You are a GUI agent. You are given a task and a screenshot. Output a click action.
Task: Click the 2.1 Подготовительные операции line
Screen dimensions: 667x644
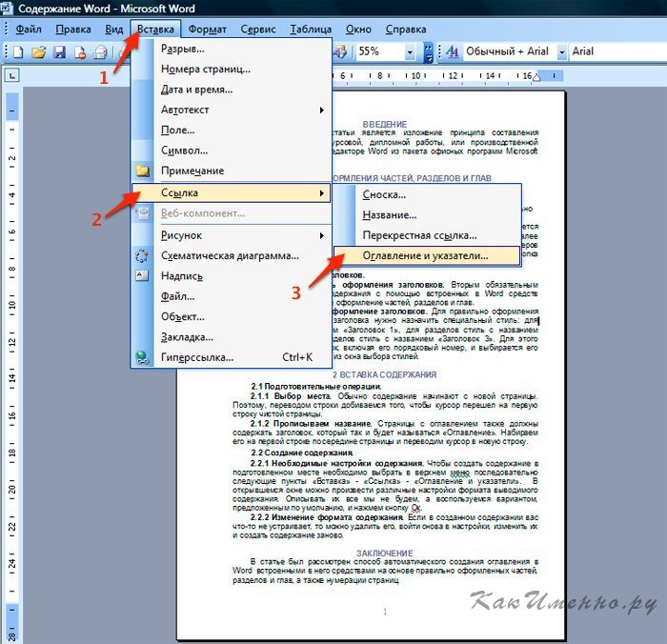(x=316, y=386)
